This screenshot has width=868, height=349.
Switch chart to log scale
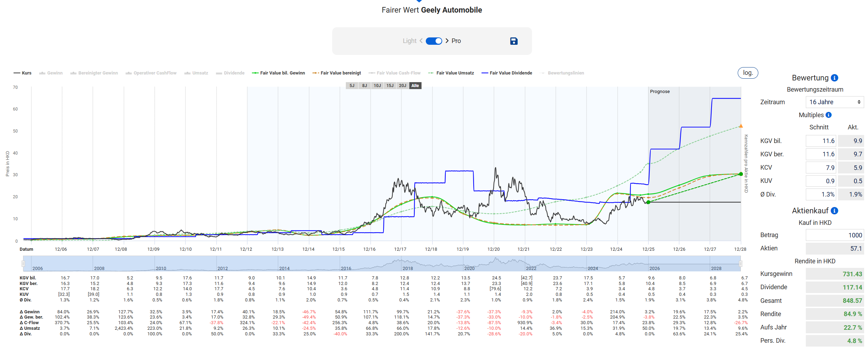747,73
